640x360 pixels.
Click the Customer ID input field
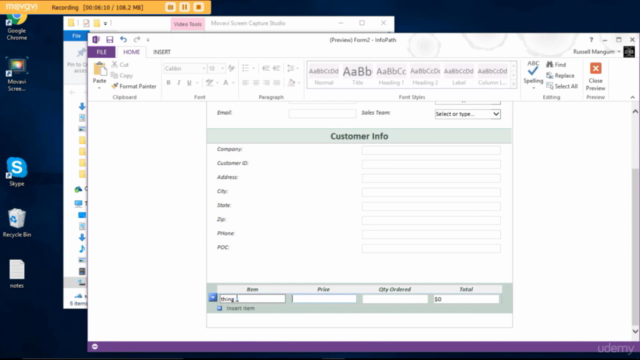[431, 164]
